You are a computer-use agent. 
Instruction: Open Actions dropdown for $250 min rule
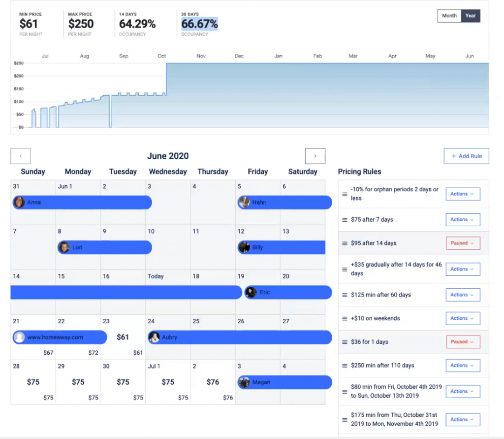(x=462, y=365)
